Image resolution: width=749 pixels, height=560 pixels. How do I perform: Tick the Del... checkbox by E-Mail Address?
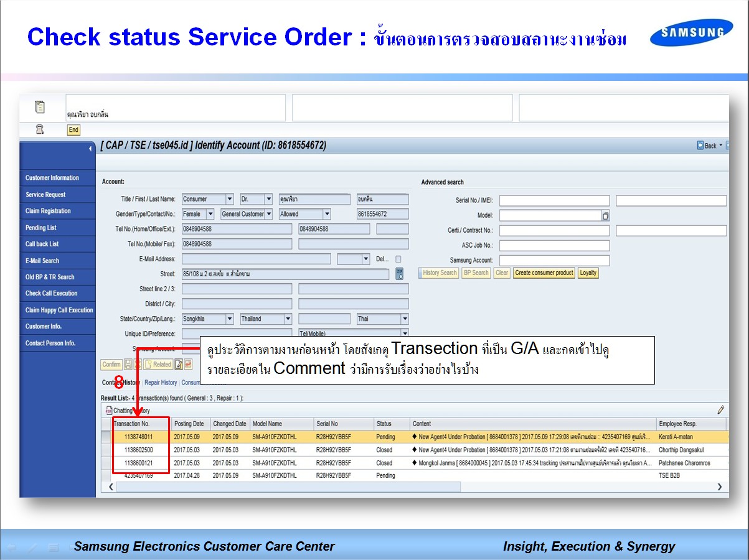point(398,259)
